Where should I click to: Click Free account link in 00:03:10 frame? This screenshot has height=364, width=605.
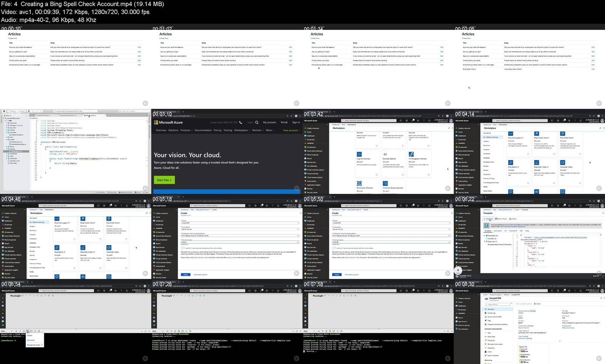(x=292, y=130)
